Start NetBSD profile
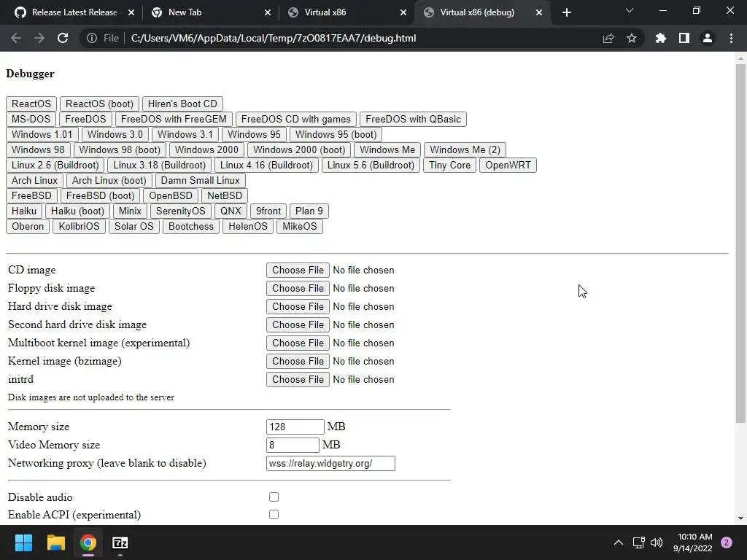The width and height of the screenshot is (747, 560). (x=225, y=195)
